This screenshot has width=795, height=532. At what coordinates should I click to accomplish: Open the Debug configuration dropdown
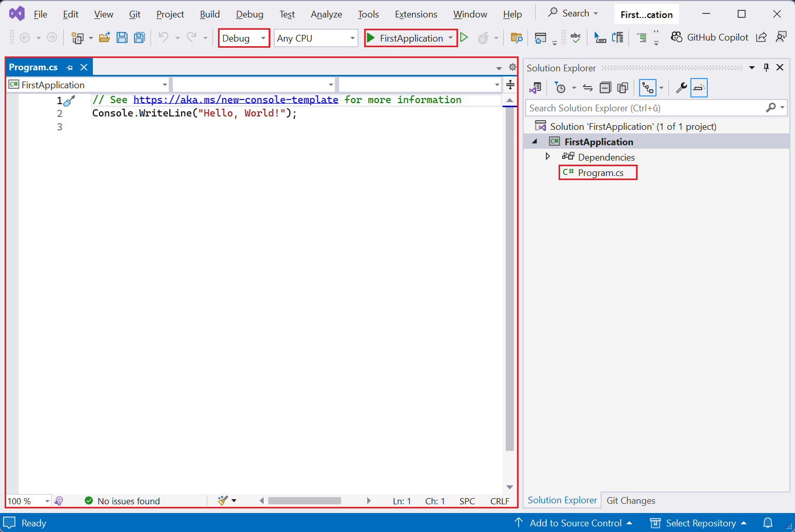pos(262,37)
